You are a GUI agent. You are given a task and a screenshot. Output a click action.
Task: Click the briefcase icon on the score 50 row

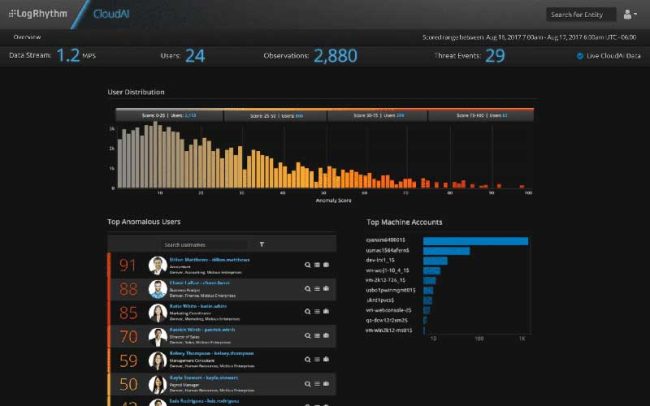coord(325,385)
